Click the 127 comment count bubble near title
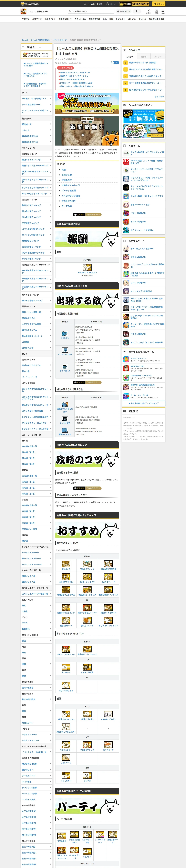Screen dimensions: 186x868 115,63
